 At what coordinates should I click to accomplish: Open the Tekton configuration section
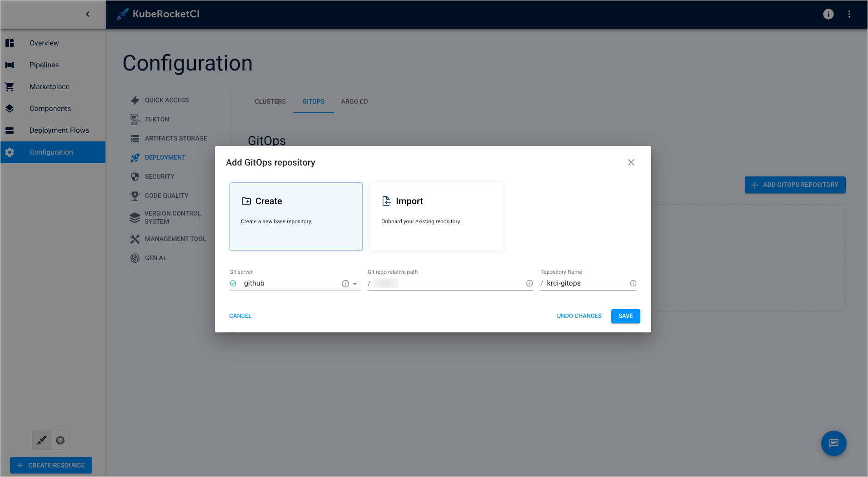[x=156, y=119]
